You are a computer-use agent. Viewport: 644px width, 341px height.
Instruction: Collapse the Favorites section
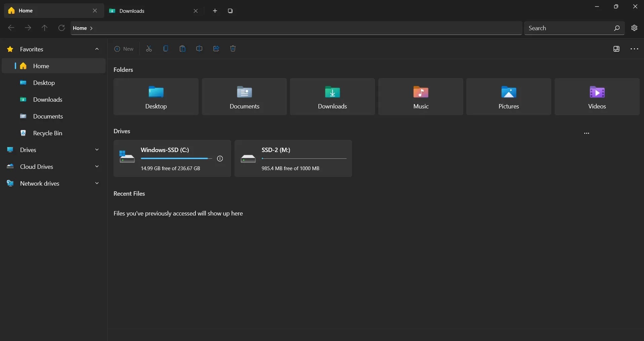click(97, 49)
